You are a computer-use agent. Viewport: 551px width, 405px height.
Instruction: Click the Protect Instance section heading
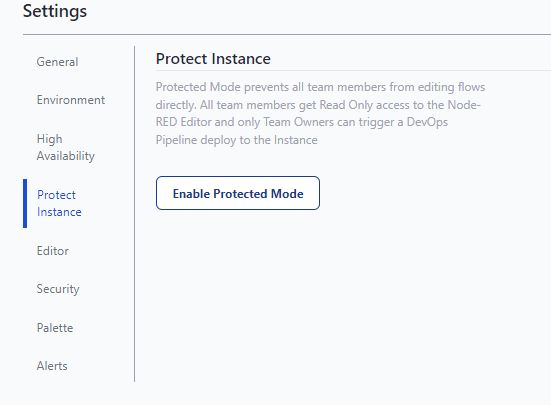pyautogui.click(x=213, y=59)
